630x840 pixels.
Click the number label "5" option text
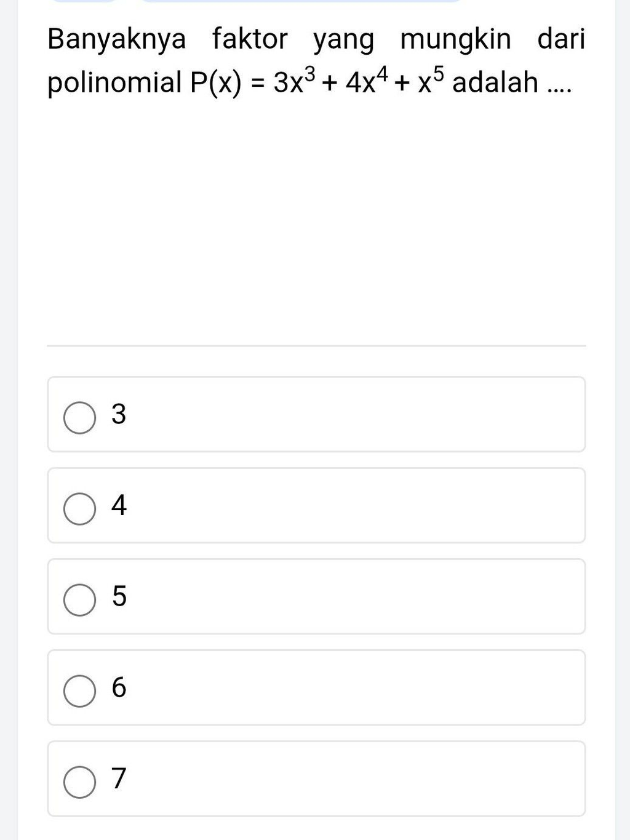click(x=119, y=596)
